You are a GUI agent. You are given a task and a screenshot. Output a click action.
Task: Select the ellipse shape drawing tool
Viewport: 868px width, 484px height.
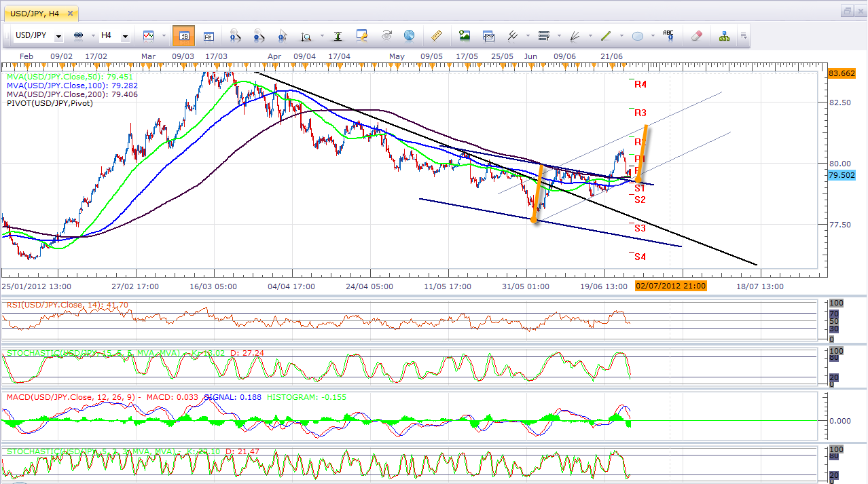click(638, 35)
